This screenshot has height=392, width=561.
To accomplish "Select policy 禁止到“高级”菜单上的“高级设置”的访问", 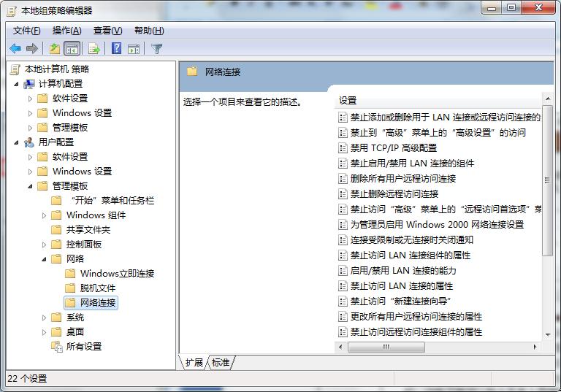I will coord(438,133).
